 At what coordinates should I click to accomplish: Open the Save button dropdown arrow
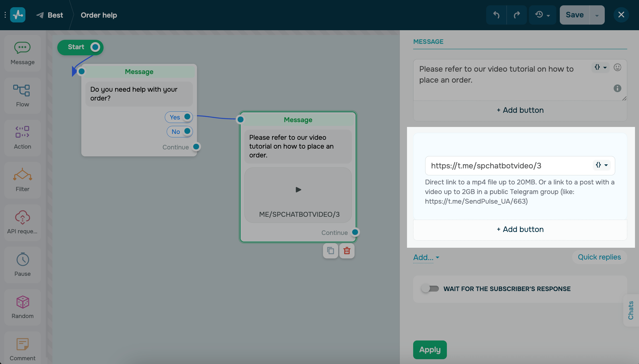tap(597, 15)
